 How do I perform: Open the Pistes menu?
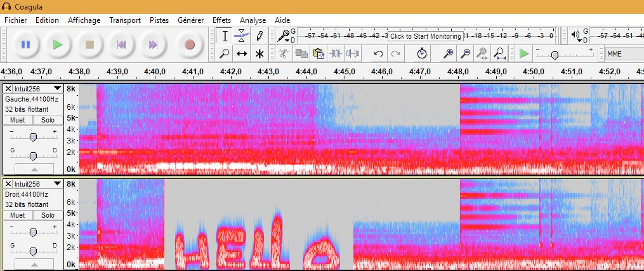159,20
